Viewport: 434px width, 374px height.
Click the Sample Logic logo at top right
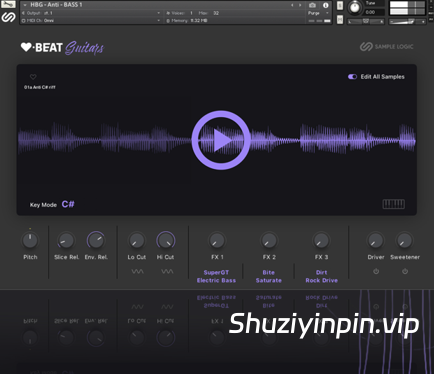(387, 47)
